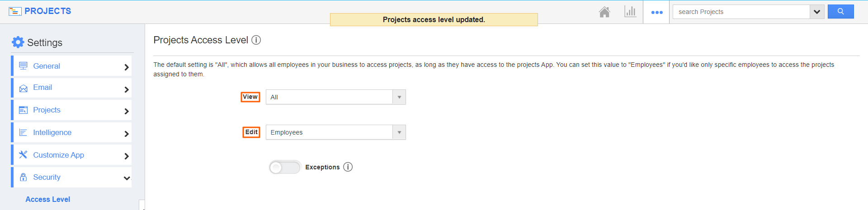The image size is (868, 210).
Task: Click the Access Level link
Action: 47,200
